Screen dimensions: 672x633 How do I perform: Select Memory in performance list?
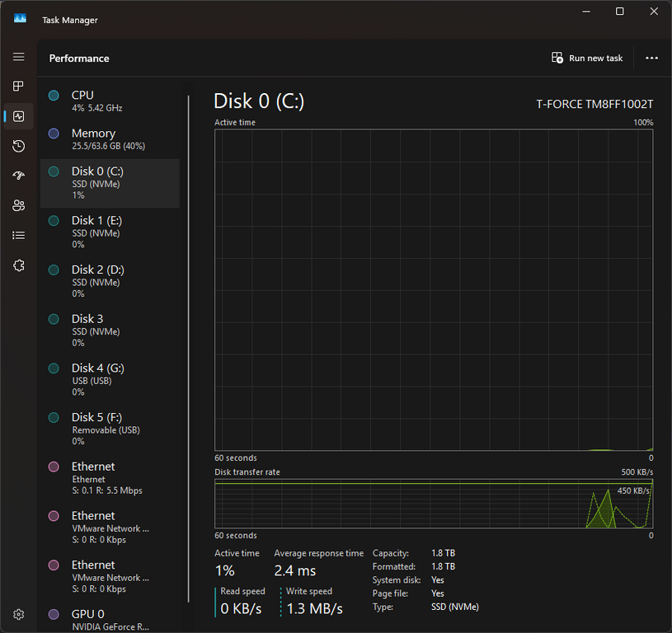click(110, 139)
